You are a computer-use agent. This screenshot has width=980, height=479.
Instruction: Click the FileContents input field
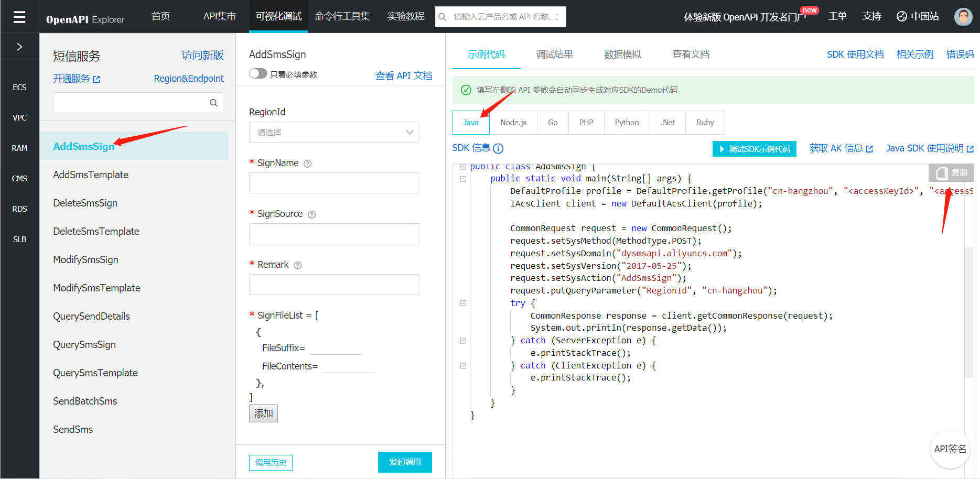click(x=349, y=366)
